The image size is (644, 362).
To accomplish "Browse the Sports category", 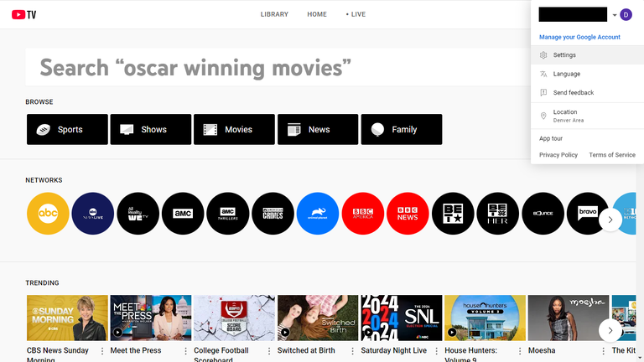I will 67,129.
